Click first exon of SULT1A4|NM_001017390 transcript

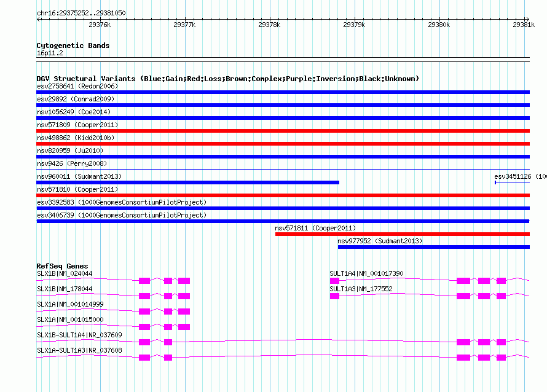[334, 281]
